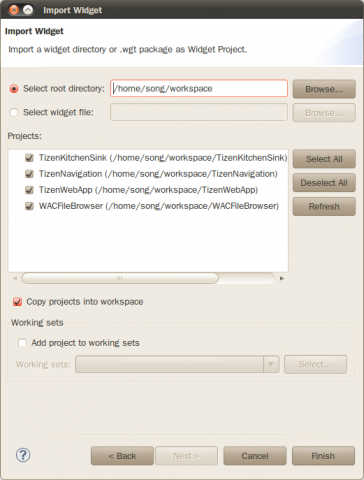Minimize the Import Widget window
Screen dimensions: 364x480
pos(28,10)
